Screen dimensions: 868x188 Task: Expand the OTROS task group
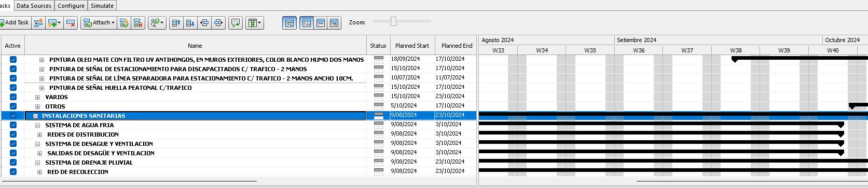pyautogui.click(x=37, y=106)
